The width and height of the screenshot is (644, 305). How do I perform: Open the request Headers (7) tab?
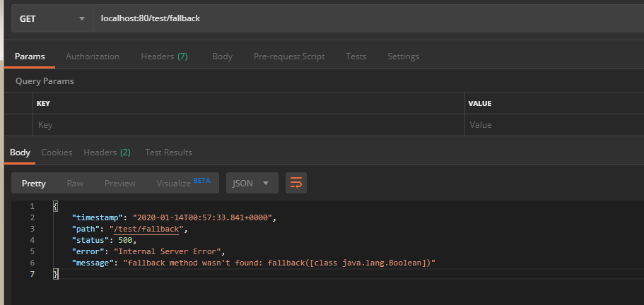pos(164,56)
